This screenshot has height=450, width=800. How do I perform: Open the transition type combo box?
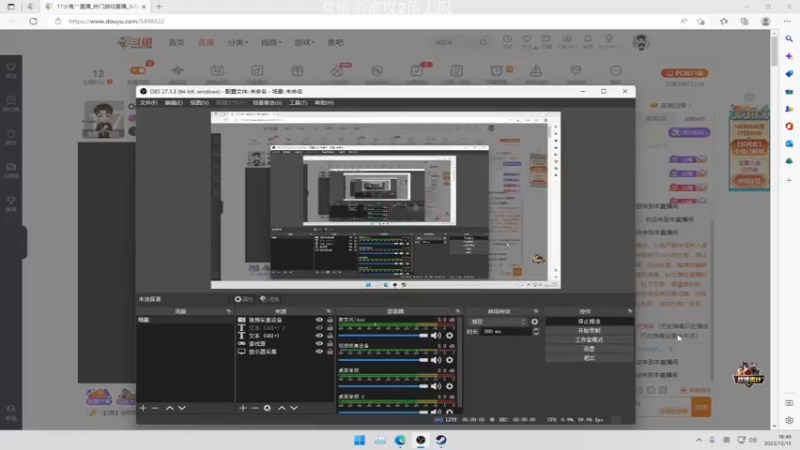[x=497, y=322]
